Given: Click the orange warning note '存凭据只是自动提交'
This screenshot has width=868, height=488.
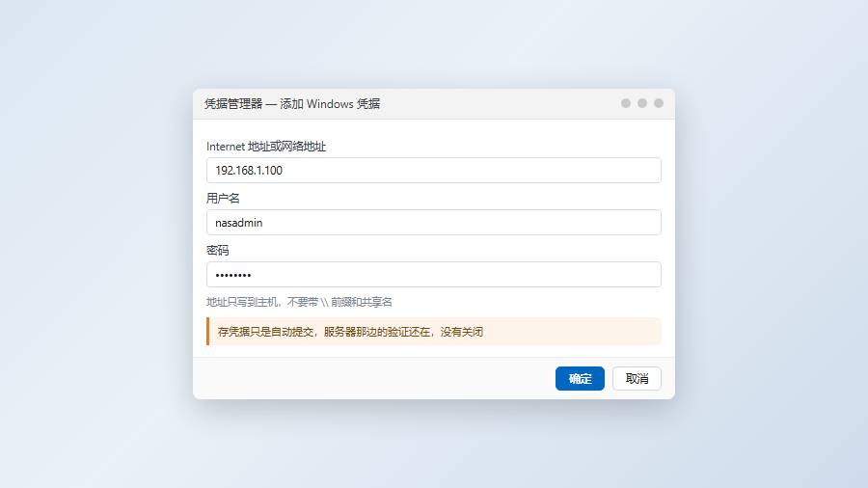Looking at the screenshot, I should coord(433,332).
